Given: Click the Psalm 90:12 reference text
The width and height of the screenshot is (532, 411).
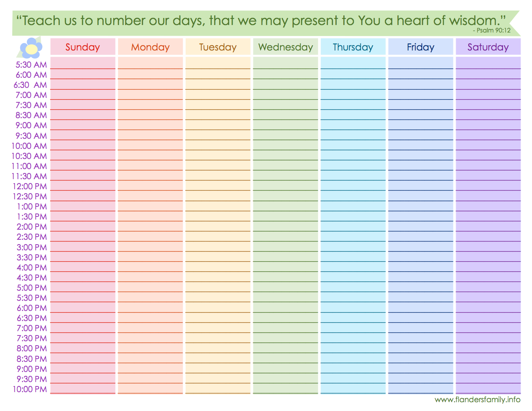Looking at the screenshot, I should click(x=492, y=30).
